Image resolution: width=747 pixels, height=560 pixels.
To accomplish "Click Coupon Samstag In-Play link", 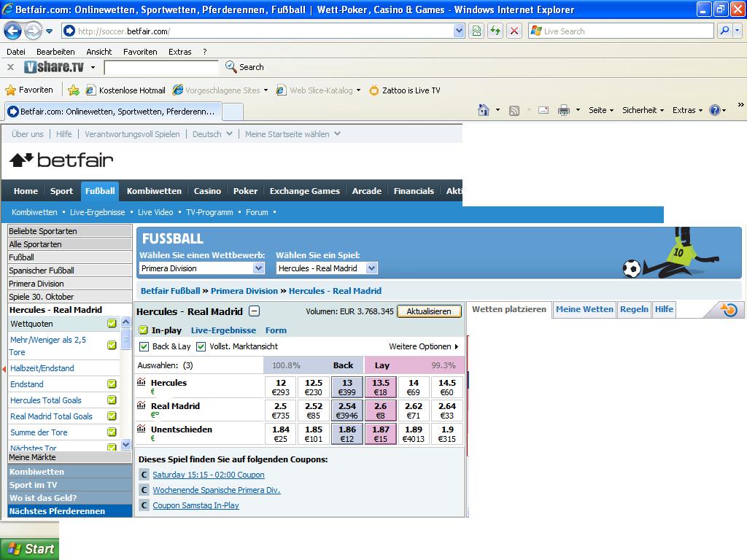I will pos(196,505).
